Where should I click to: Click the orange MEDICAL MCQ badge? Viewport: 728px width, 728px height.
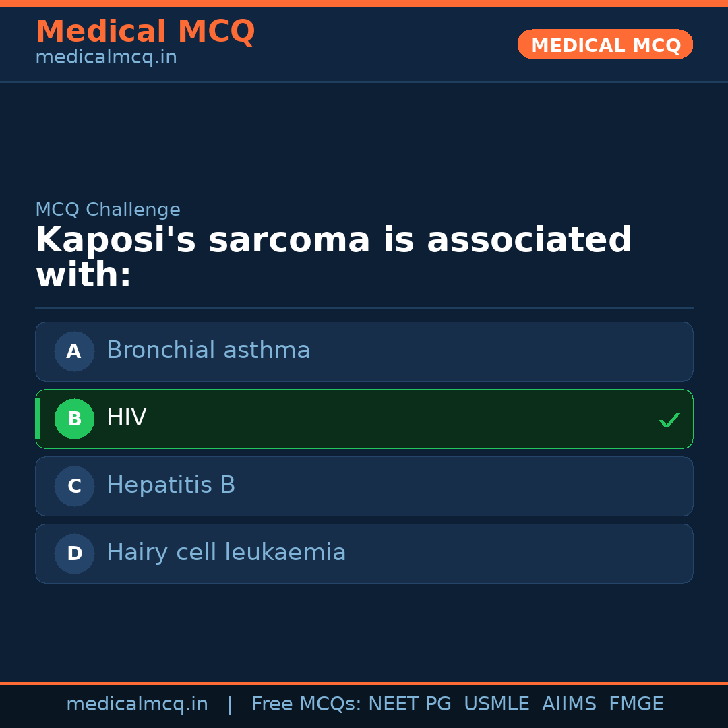605,44
